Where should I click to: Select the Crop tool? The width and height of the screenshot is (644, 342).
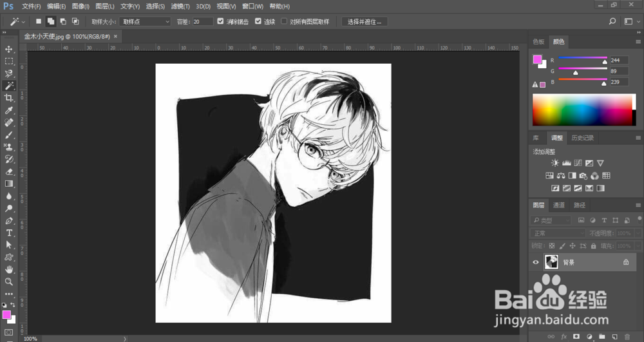[8, 98]
